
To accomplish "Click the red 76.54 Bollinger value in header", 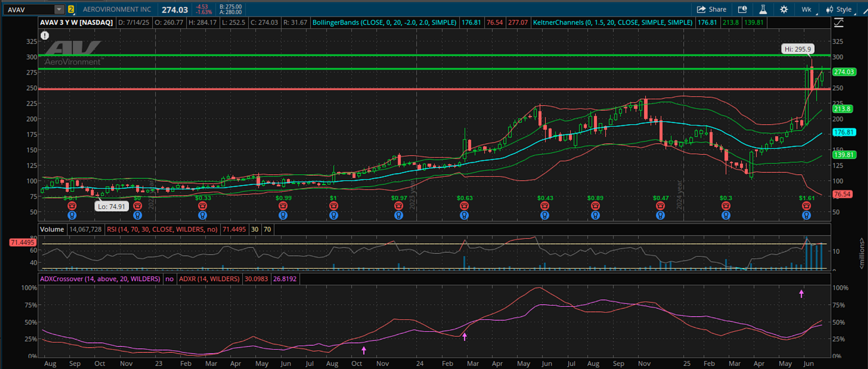I will [x=494, y=22].
